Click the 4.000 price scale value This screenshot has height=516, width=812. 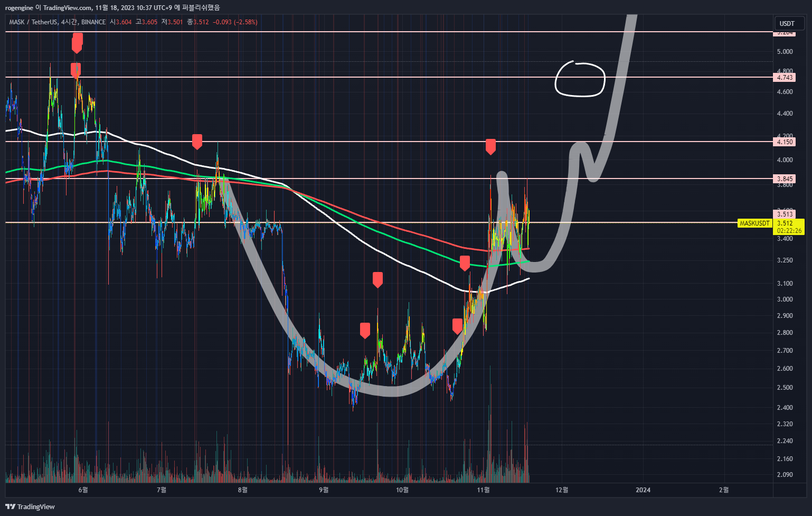(785, 160)
